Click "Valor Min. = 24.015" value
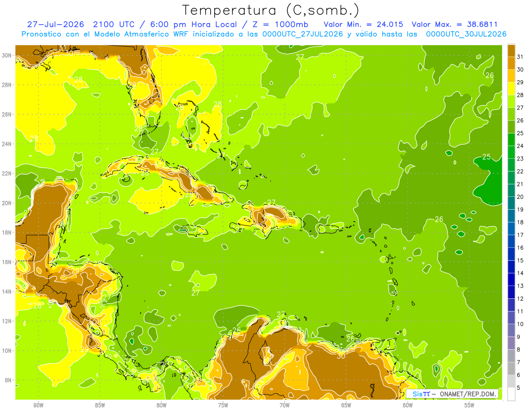The width and height of the screenshot is (532, 411). (364, 24)
